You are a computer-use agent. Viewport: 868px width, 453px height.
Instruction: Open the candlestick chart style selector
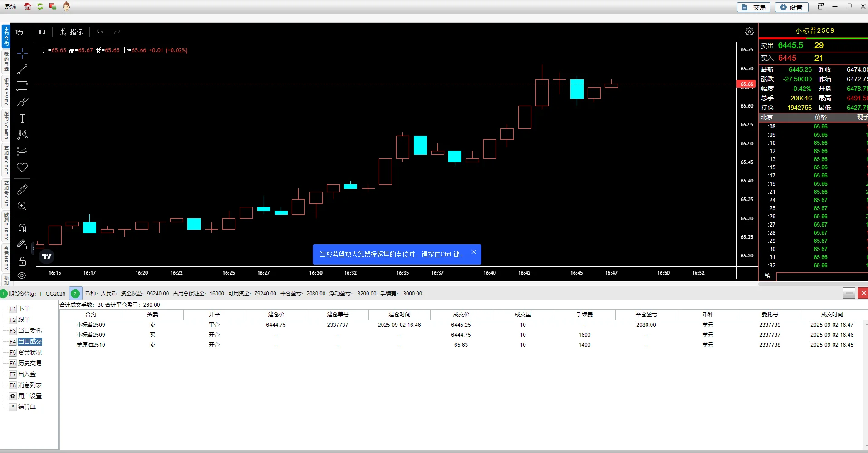pyautogui.click(x=42, y=32)
